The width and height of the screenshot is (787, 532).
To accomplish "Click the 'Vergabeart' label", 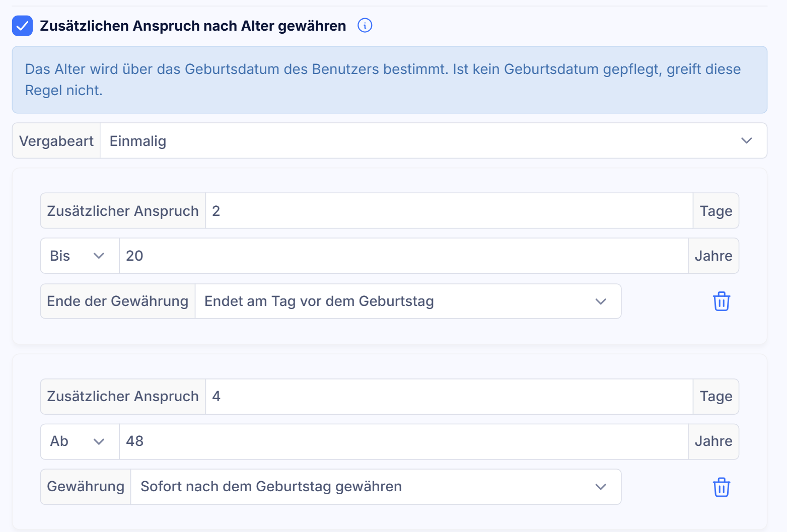I will pyautogui.click(x=56, y=141).
